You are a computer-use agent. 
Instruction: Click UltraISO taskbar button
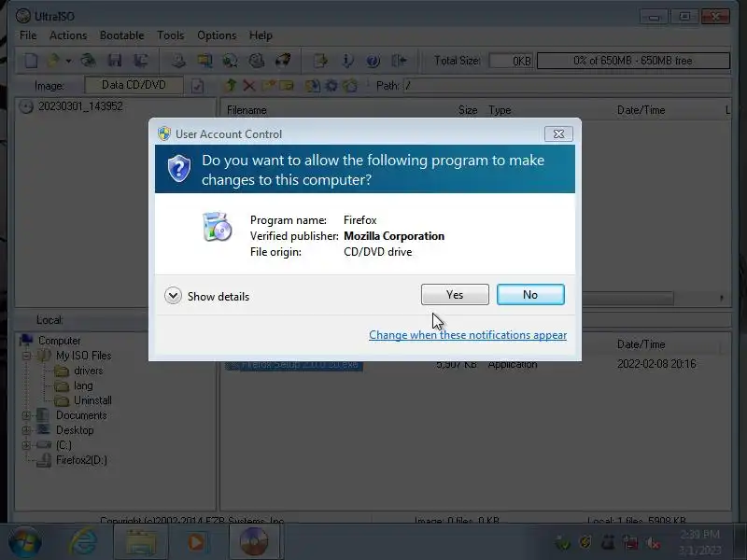click(x=254, y=542)
